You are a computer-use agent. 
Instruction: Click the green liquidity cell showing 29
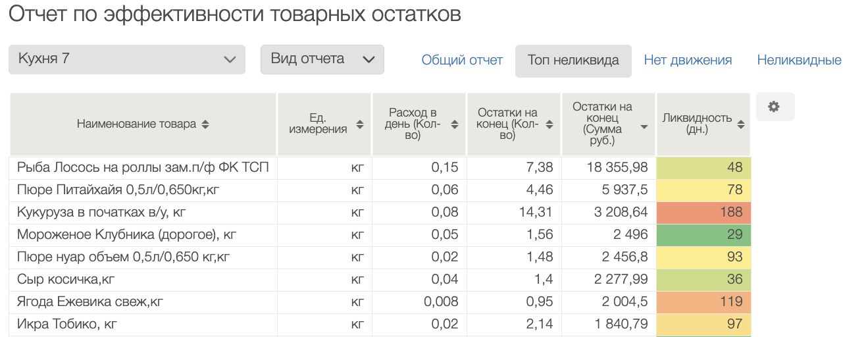point(703,234)
